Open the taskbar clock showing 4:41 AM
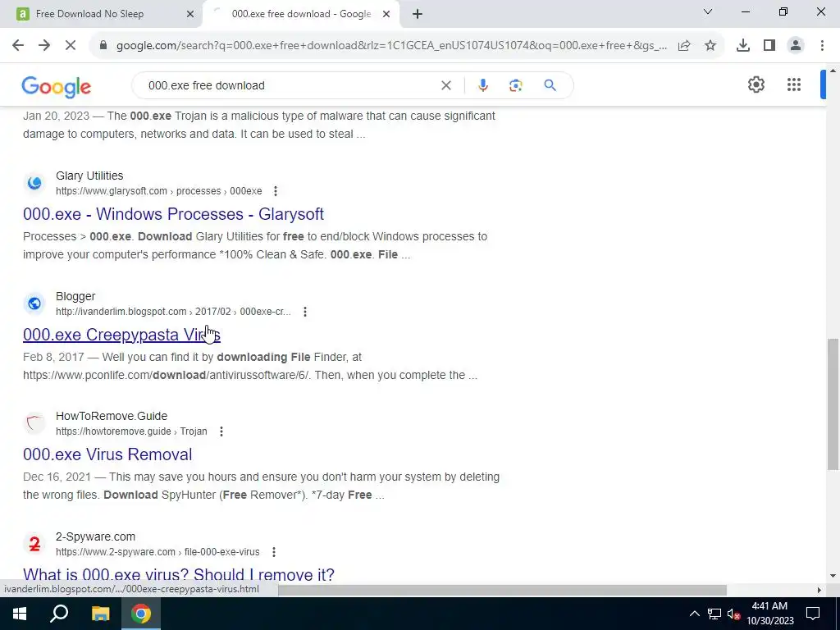840x630 pixels. (x=769, y=614)
